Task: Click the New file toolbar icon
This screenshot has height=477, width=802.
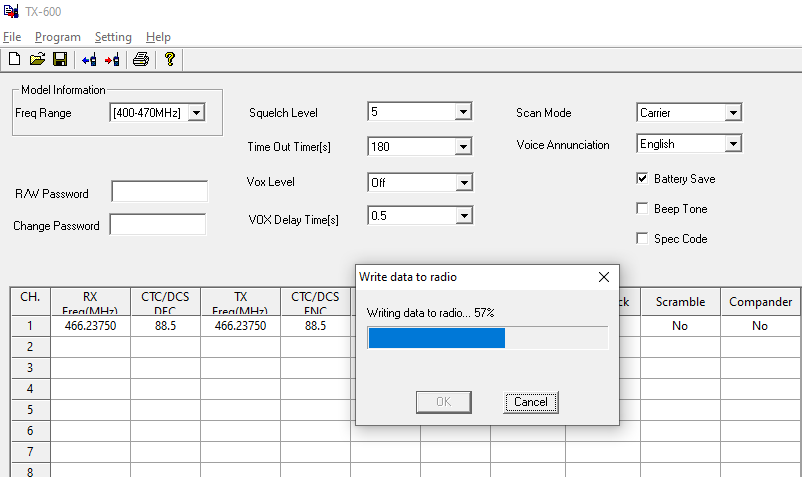Action: [x=15, y=59]
